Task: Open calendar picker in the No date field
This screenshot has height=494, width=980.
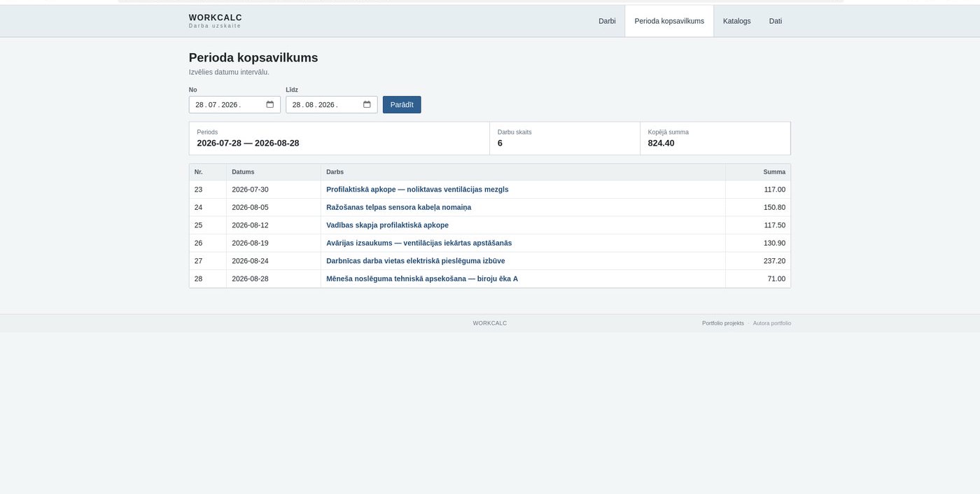Action: point(270,105)
